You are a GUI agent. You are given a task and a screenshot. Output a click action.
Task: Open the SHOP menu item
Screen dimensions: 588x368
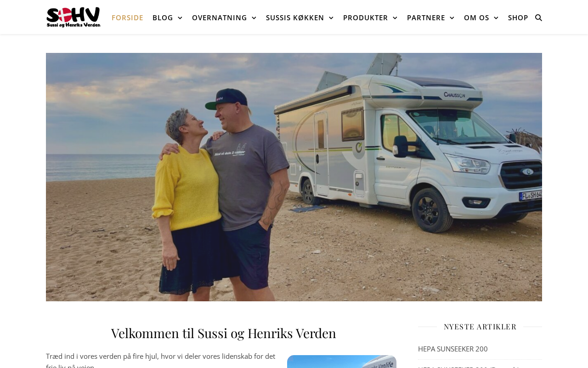tap(518, 17)
